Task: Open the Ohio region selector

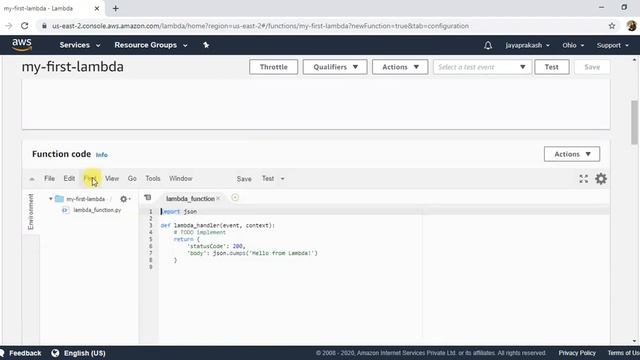Action: [573, 45]
